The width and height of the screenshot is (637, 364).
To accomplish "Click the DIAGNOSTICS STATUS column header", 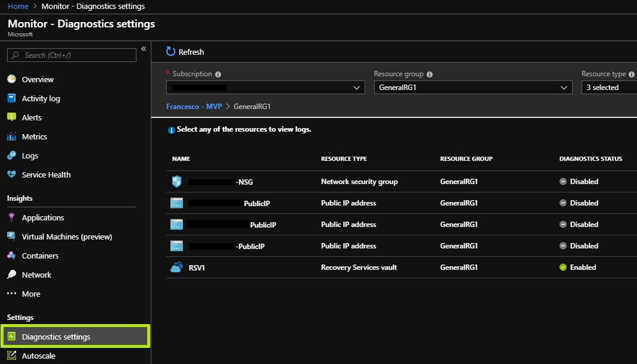I will coord(591,159).
